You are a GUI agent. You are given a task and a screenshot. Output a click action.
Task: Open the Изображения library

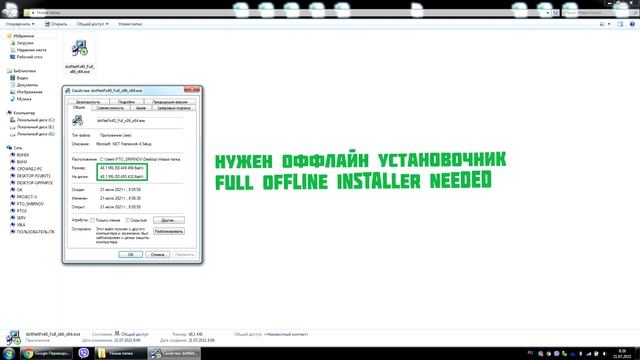pyautogui.click(x=29, y=92)
